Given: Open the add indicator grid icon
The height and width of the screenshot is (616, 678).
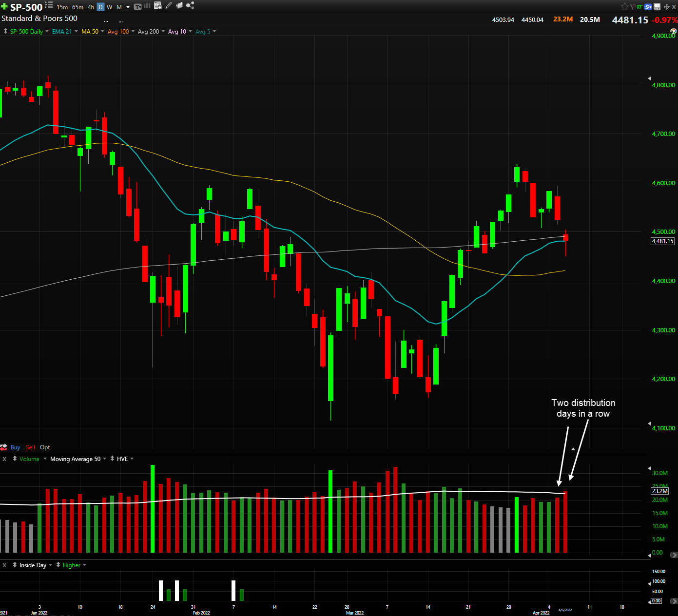Looking at the screenshot, I should [157, 6].
